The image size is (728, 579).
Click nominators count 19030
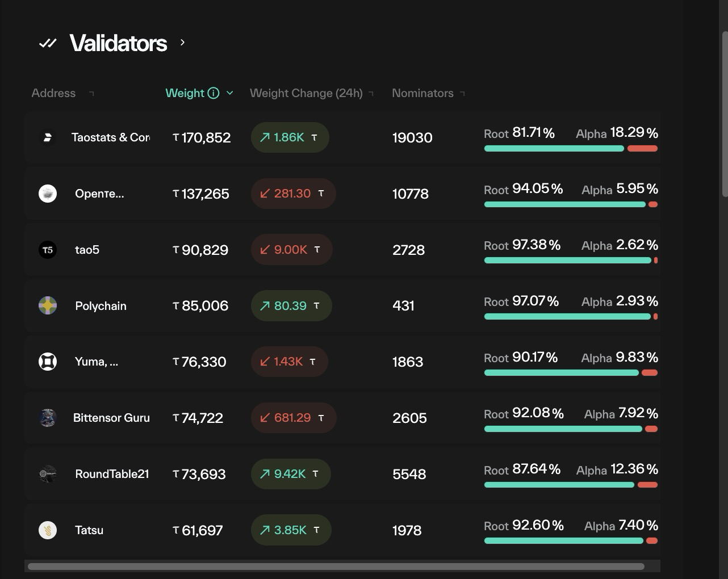(412, 137)
